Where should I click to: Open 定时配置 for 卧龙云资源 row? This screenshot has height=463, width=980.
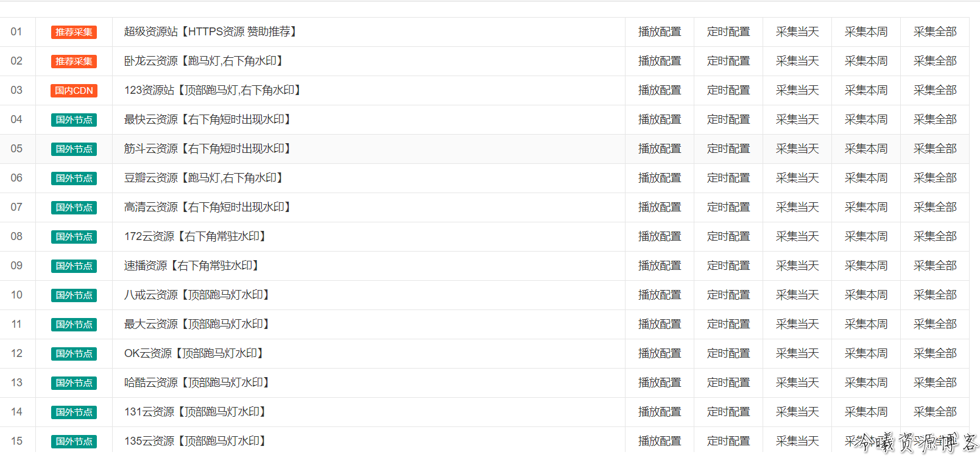728,61
